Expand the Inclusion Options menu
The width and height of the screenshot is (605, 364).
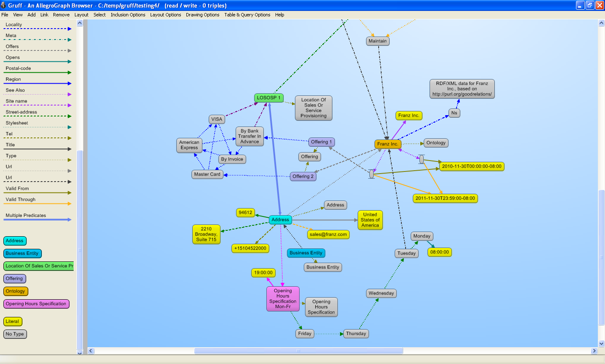[128, 15]
